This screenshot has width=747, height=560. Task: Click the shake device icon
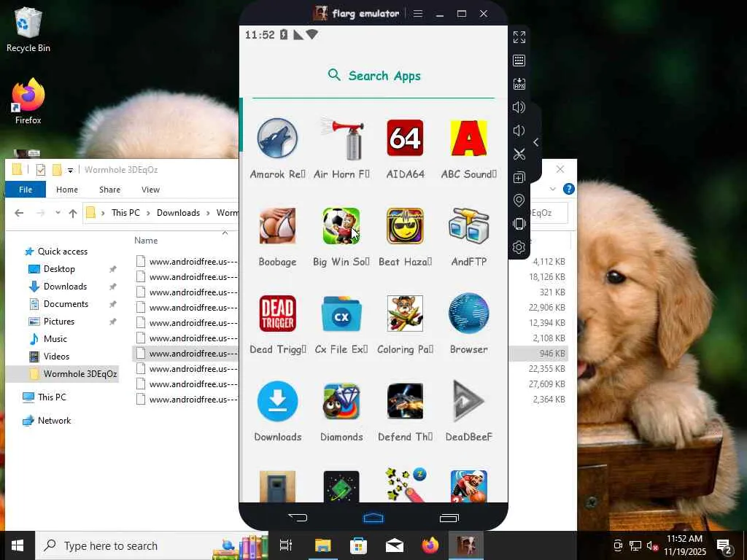coord(519,224)
